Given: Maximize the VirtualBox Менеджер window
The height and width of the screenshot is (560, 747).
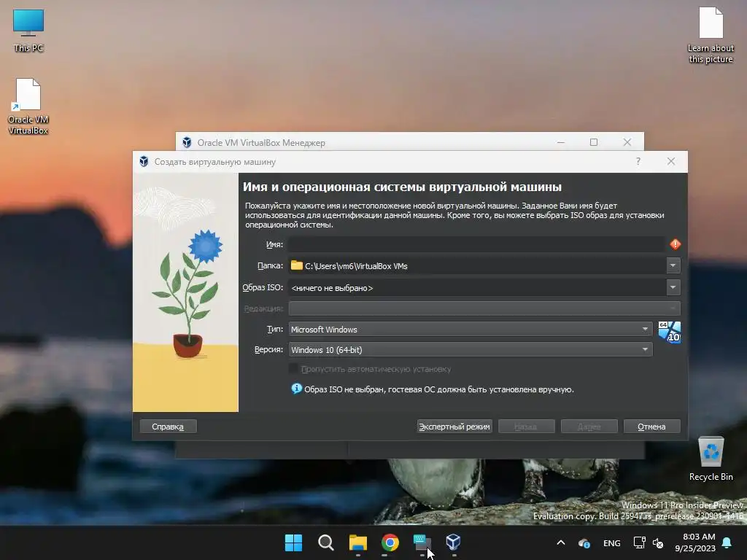Looking at the screenshot, I should coord(594,142).
